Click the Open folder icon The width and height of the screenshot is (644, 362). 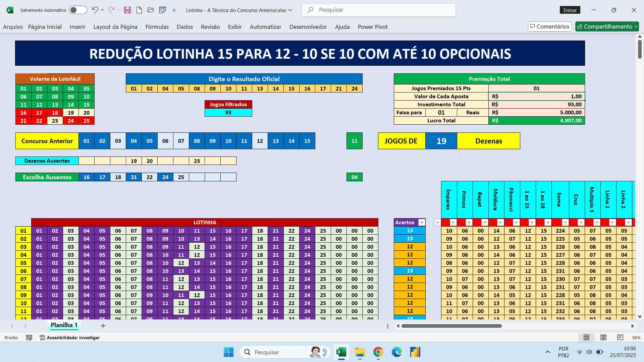pyautogui.click(x=151, y=10)
